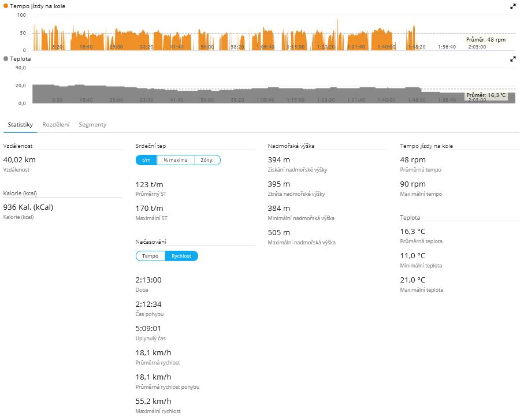Image resolution: width=524 pixels, height=420 pixels.
Task: Select Tempo under Načasování
Action: tap(150, 256)
